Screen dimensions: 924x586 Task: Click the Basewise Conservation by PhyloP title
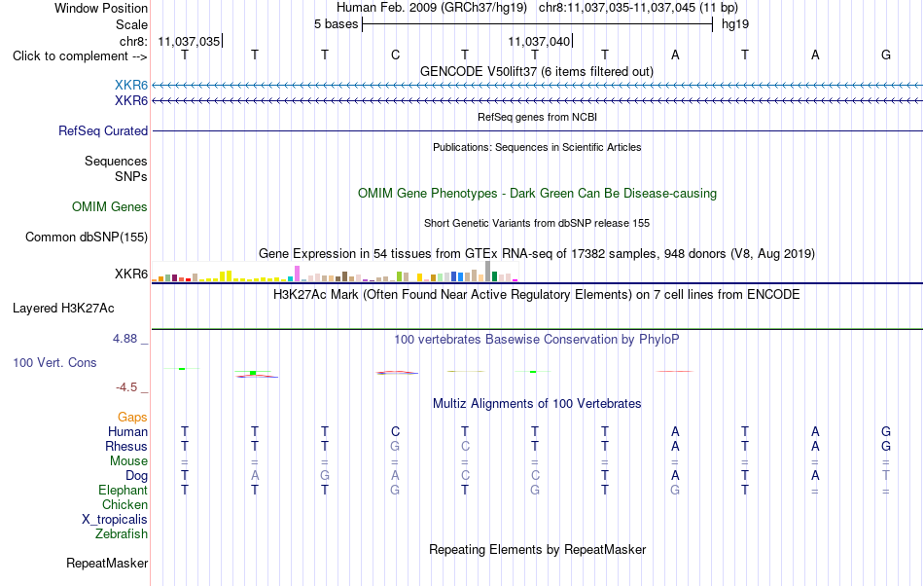tap(536, 339)
